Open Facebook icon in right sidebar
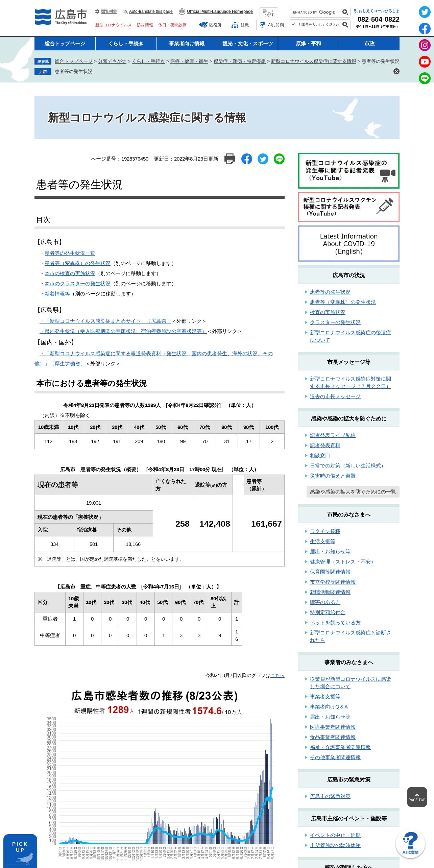 pos(425,29)
